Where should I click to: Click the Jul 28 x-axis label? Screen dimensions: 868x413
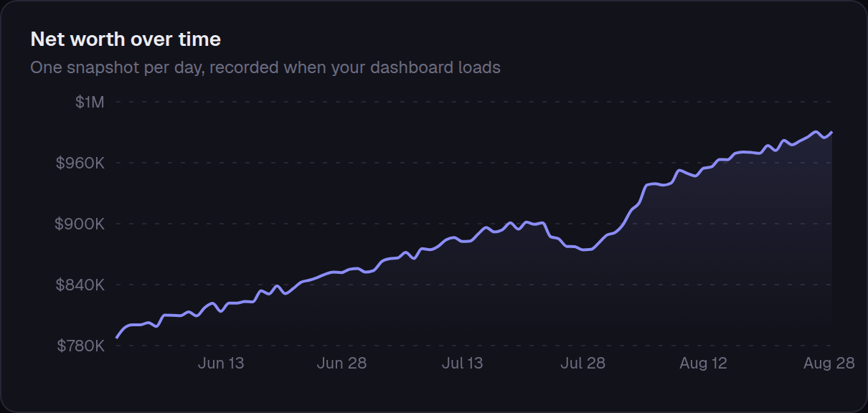tap(582, 364)
